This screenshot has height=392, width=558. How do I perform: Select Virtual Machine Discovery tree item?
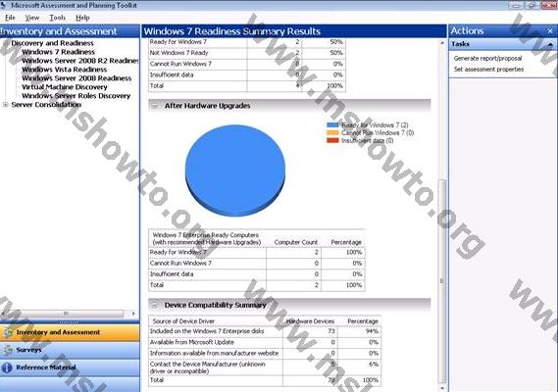click(x=65, y=87)
